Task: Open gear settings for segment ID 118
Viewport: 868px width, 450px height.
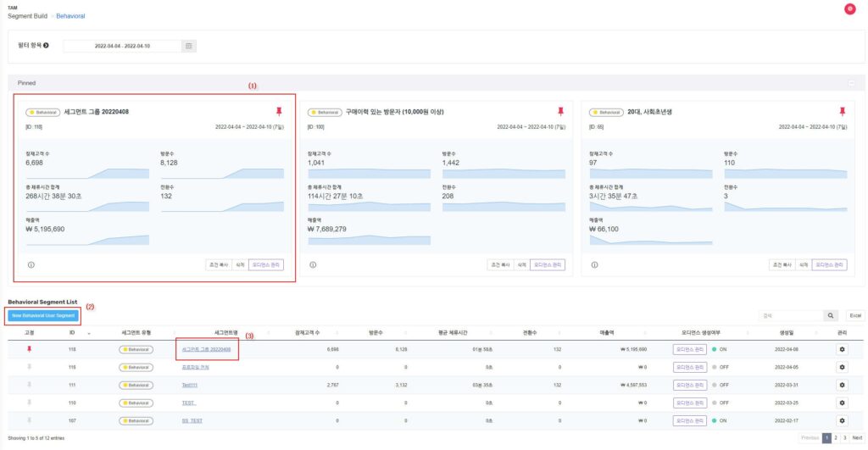Action: [x=842, y=349]
